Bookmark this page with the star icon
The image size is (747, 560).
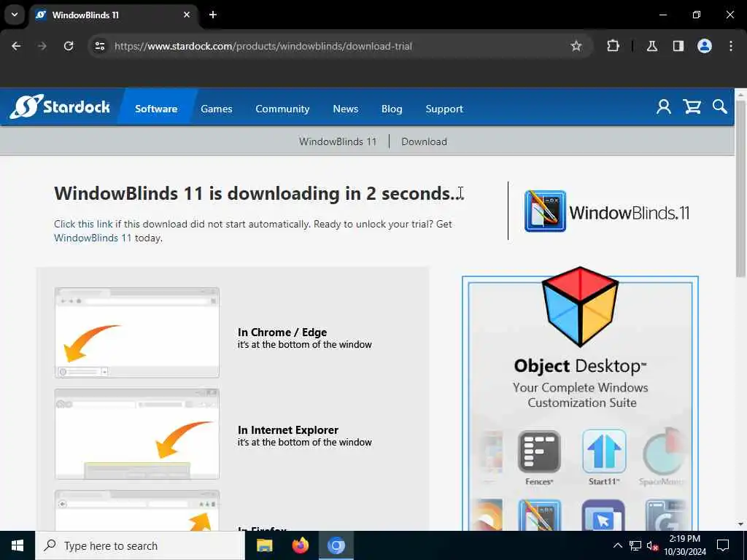[x=576, y=46]
